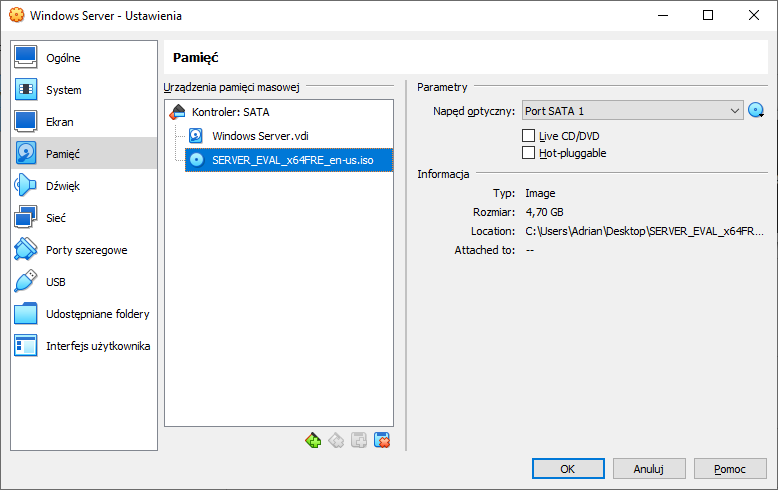Click the remove storage attachment icon
This screenshot has width=778, height=490.
tap(382, 440)
